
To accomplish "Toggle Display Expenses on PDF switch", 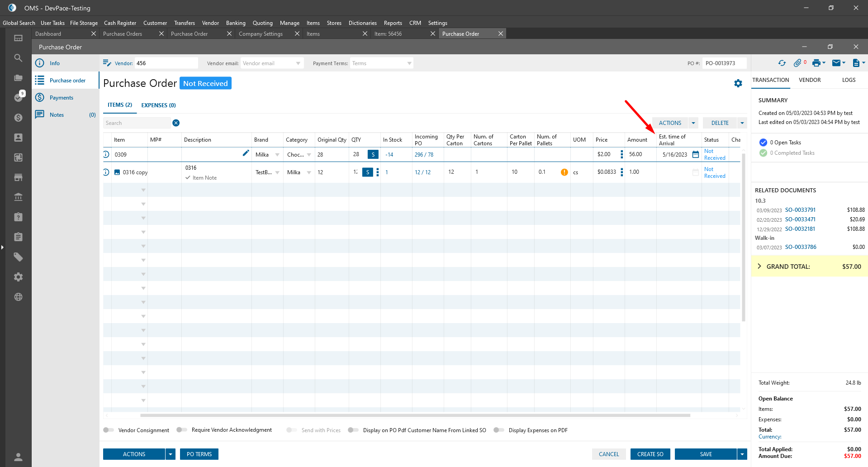I will click(499, 430).
